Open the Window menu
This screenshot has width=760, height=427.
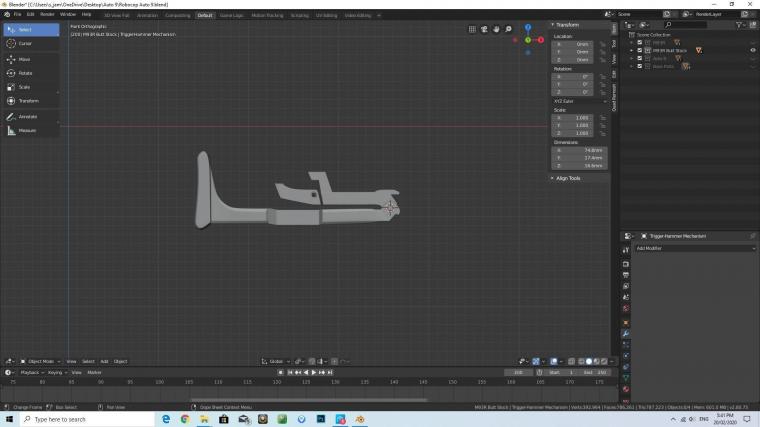click(x=68, y=15)
